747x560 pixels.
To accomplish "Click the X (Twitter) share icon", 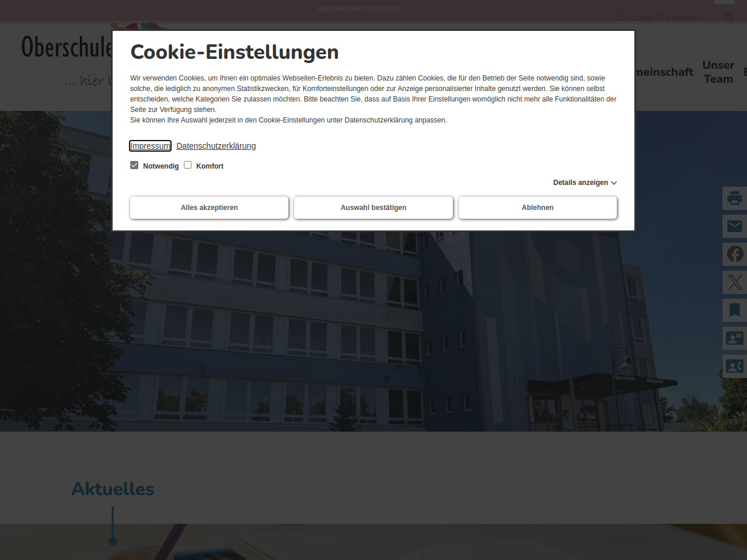I will pos(734,282).
